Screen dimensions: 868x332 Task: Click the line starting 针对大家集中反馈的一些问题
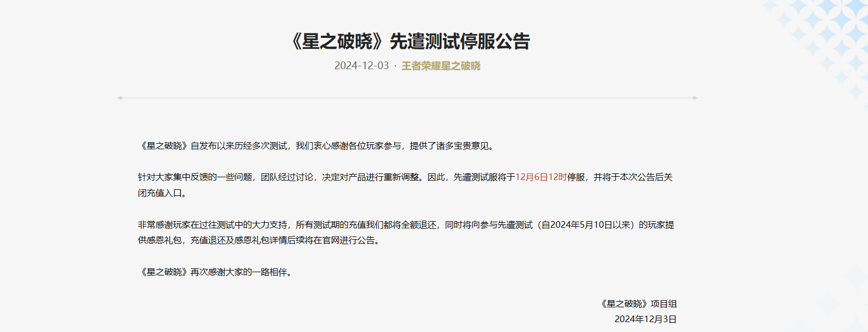[x=405, y=177]
